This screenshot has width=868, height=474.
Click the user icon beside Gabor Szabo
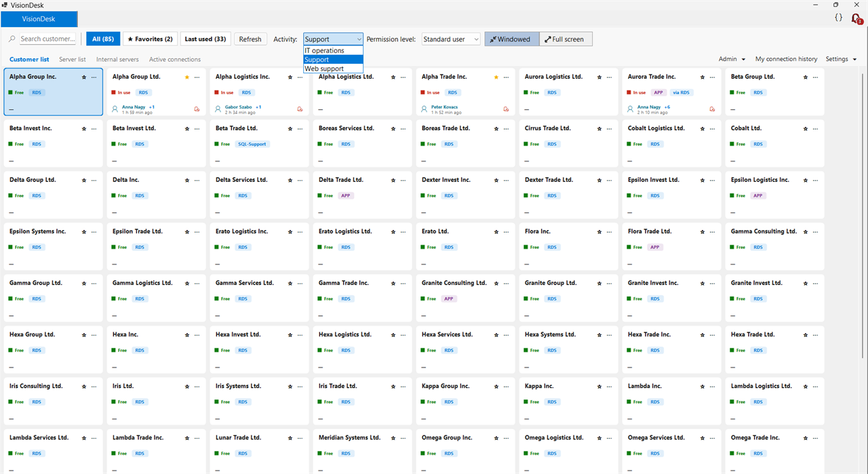(218, 108)
